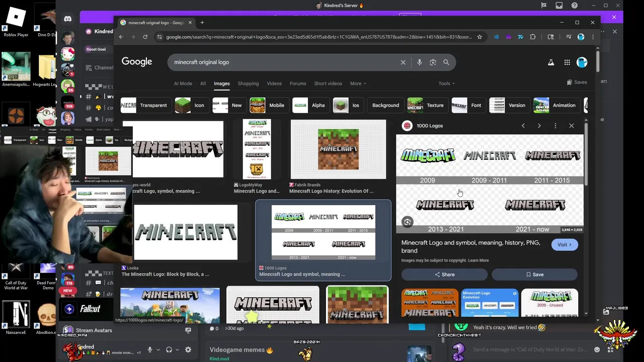644x362 pixels.
Task: Open Discord inbox icon in title bar
Action: tap(559, 6)
